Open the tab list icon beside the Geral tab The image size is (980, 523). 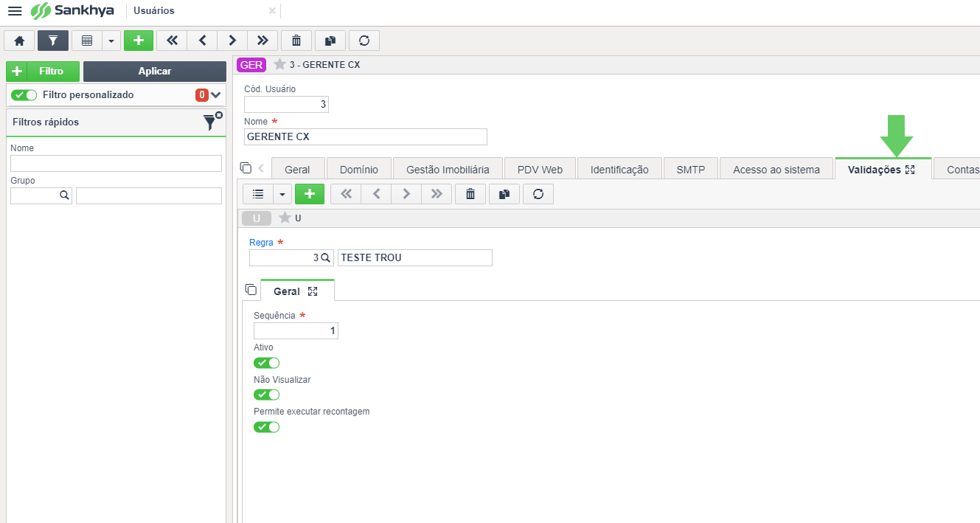[x=246, y=167]
